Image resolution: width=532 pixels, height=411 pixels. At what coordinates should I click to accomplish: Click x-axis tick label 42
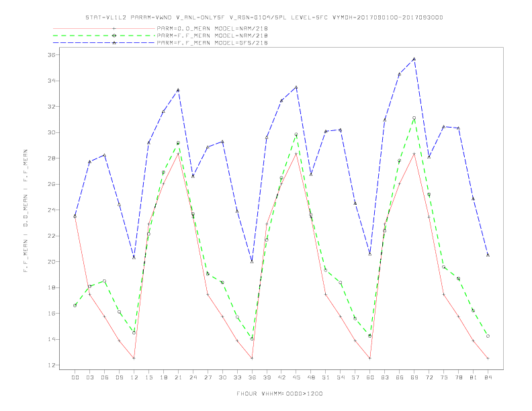281,377
